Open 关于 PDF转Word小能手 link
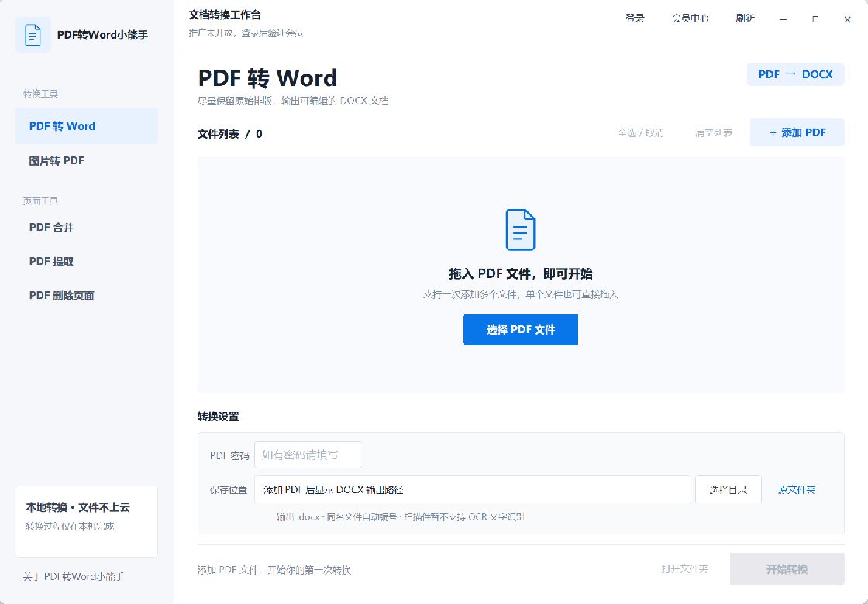The width and height of the screenshot is (868, 604). (74, 577)
